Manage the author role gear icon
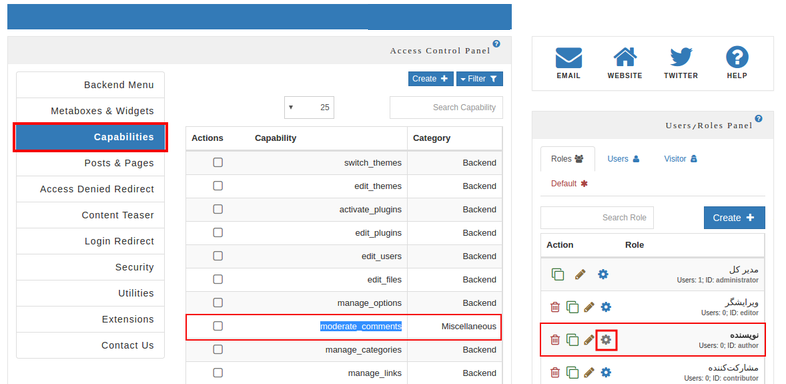 (x=606, y=340)
